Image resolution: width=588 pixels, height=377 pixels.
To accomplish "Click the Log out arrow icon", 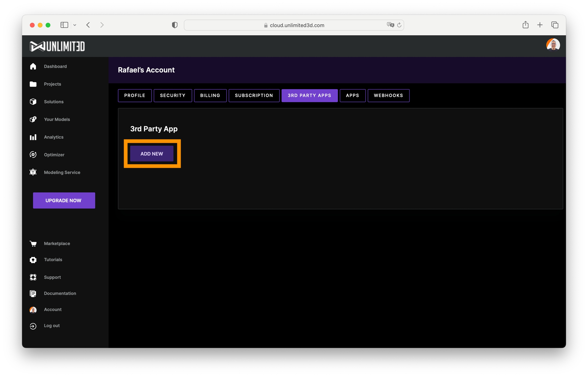I will (x=33, y=326).
